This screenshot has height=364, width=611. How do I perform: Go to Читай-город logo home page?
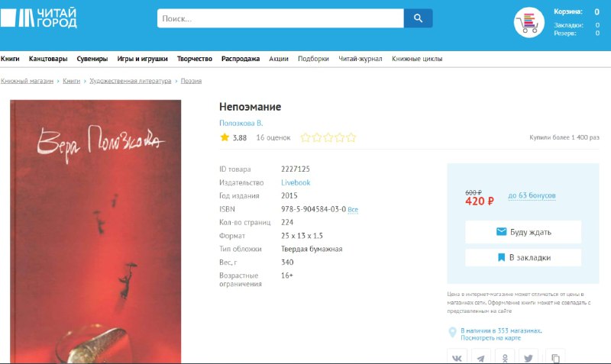coord(39,18)
